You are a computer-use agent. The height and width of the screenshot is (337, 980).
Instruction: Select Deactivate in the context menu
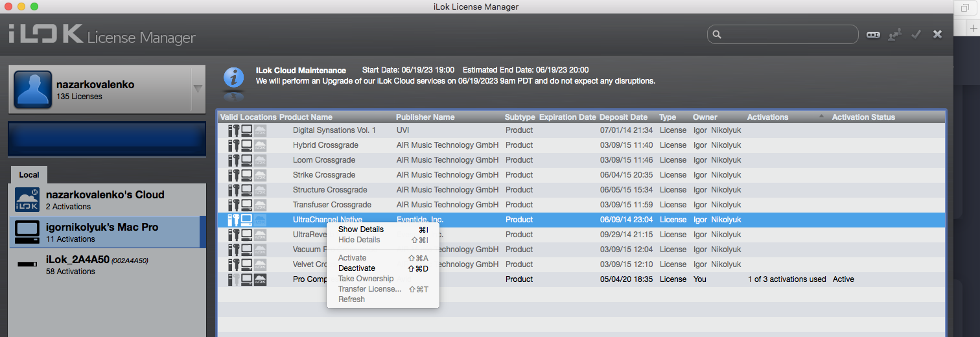[356, 268]
